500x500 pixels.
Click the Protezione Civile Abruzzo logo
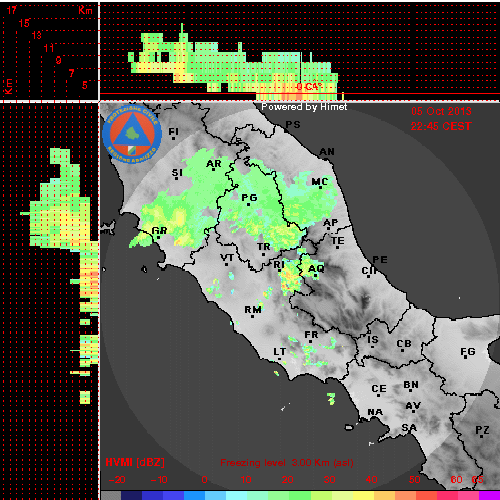(132, 135)
